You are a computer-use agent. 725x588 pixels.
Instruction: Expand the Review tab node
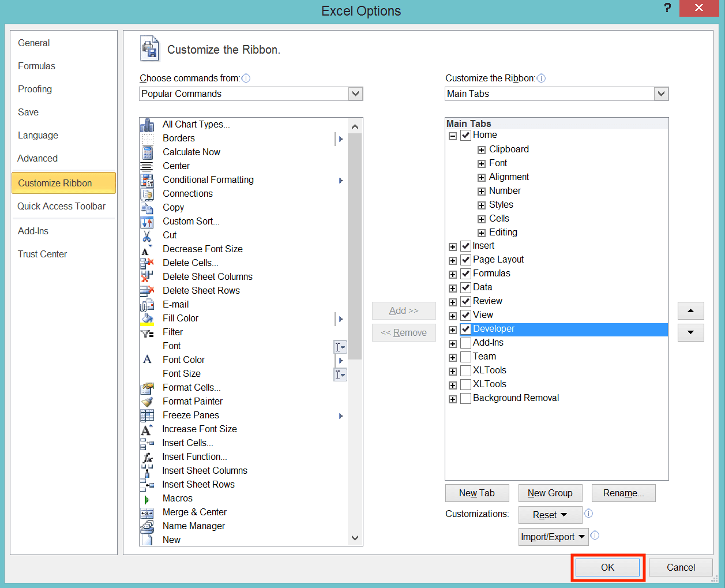453,302
